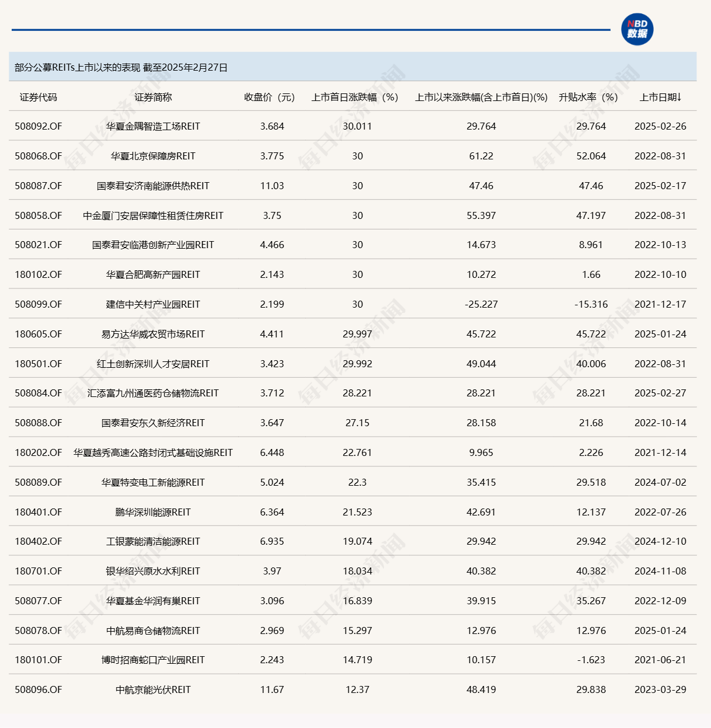Select code 180701.OF

click(x=39, y=571)
